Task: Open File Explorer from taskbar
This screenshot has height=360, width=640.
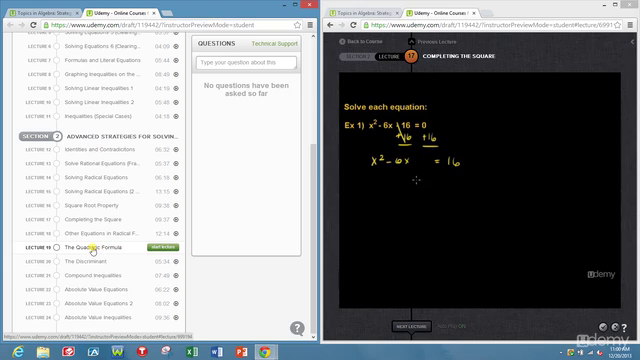Action: pyautogui.click(x=43, y=351)
